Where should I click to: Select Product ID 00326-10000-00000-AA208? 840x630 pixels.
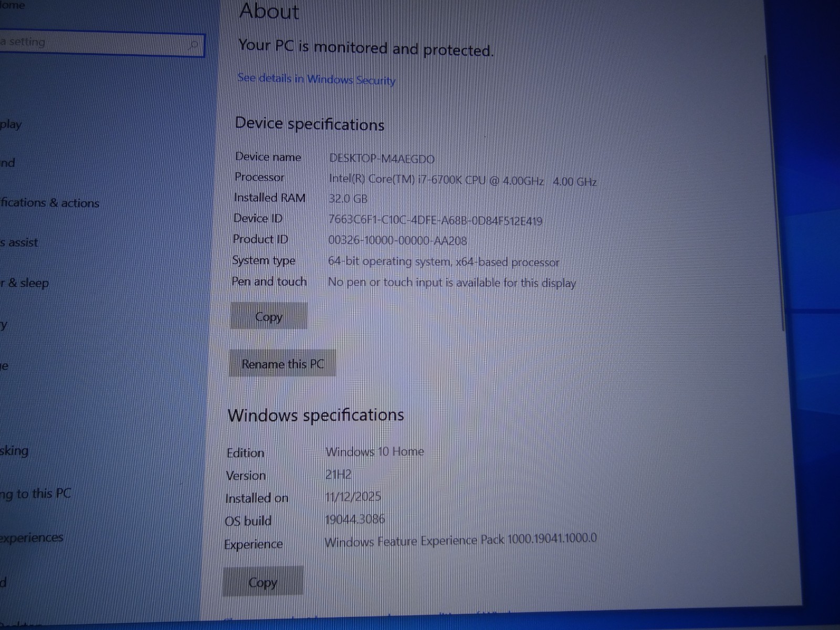point(397,240)
